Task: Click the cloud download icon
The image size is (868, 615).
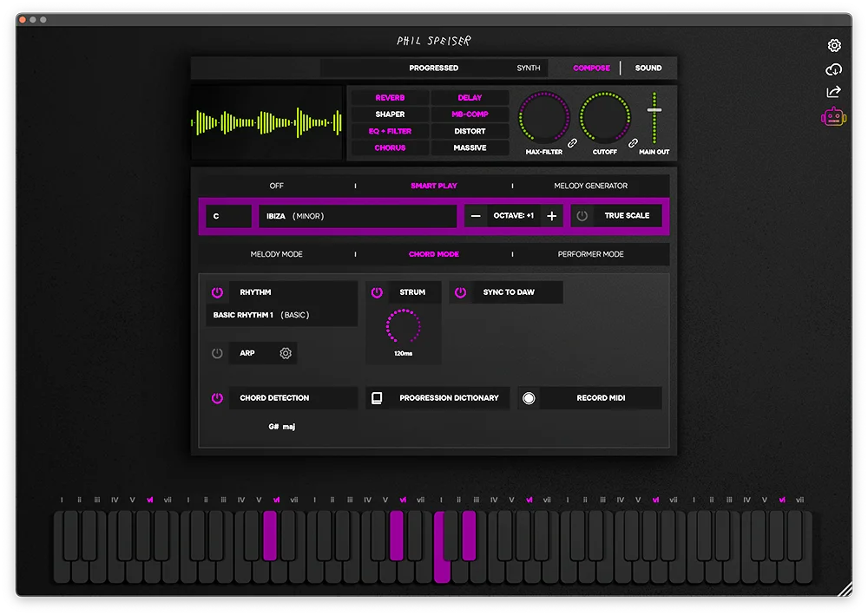Action: [x=833, y=69]
